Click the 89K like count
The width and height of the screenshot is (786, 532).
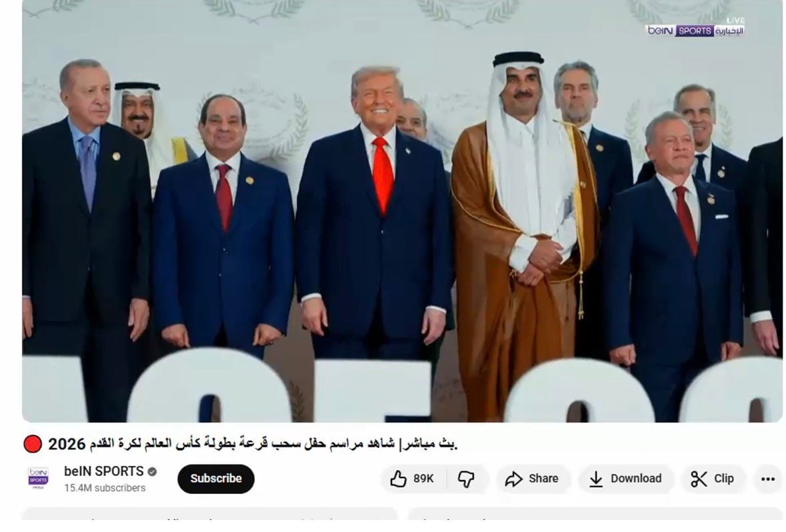pos(423,479)
